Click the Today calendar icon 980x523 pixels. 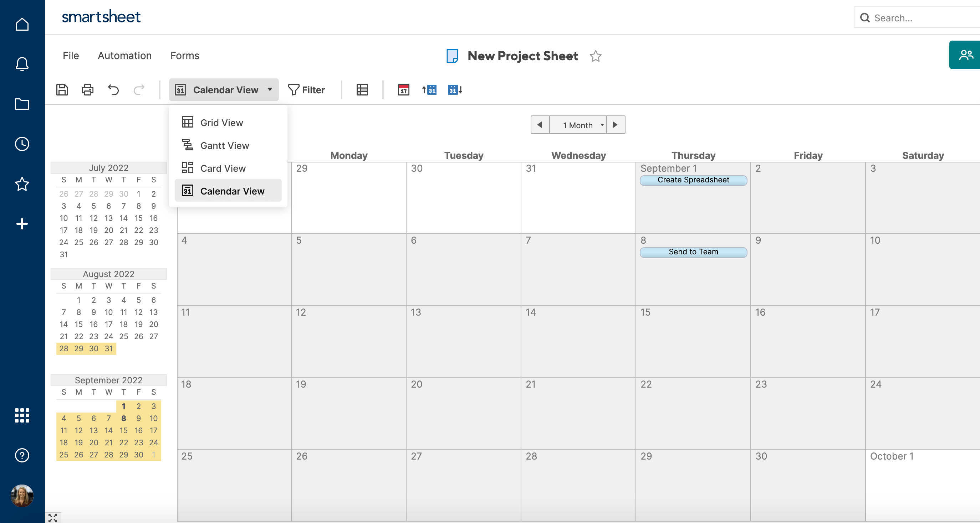click(x=403, y=90)
